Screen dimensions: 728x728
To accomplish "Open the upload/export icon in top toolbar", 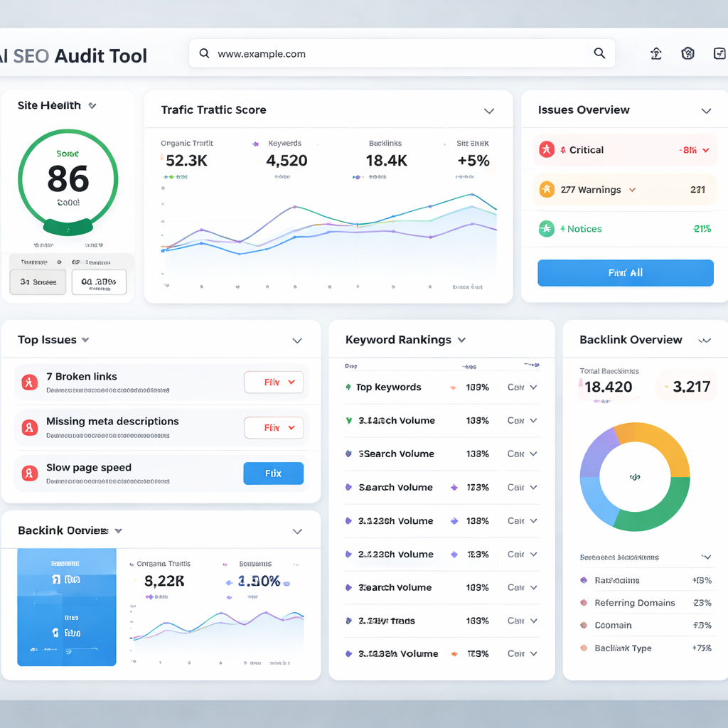I will [655, 53].
